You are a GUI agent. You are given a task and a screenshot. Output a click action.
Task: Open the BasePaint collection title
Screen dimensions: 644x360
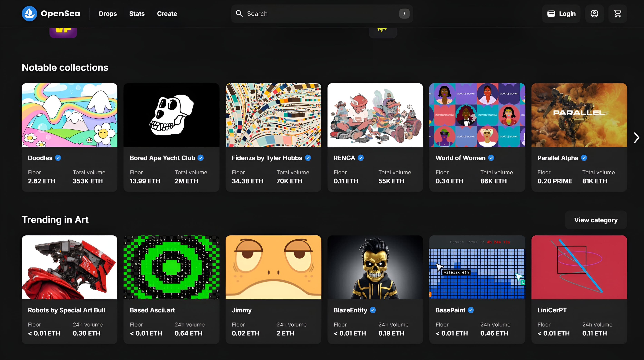pos(450,310)
